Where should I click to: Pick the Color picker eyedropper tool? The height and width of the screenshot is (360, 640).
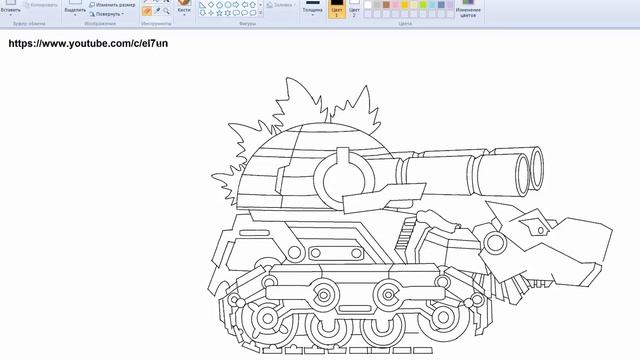pos(157,11)
